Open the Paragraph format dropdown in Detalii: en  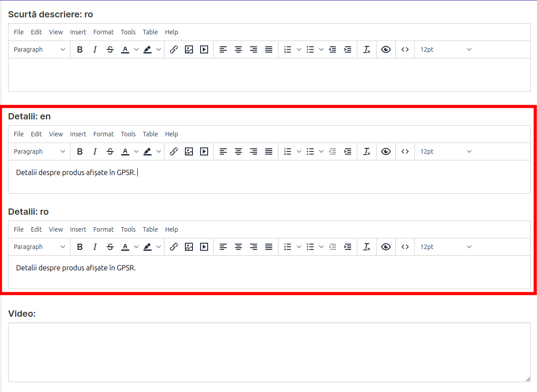click(39, 151)
